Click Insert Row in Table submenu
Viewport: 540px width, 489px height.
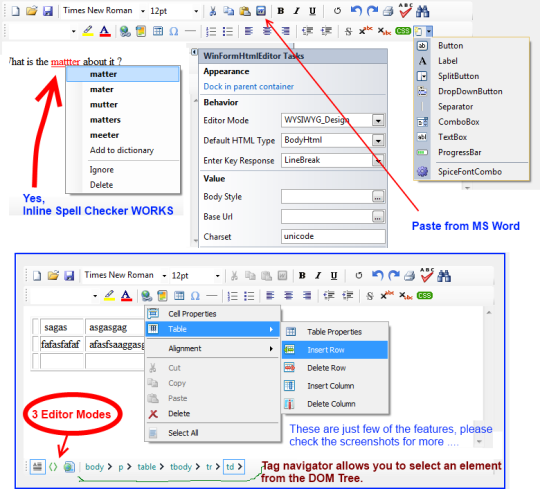pos(335,350)
